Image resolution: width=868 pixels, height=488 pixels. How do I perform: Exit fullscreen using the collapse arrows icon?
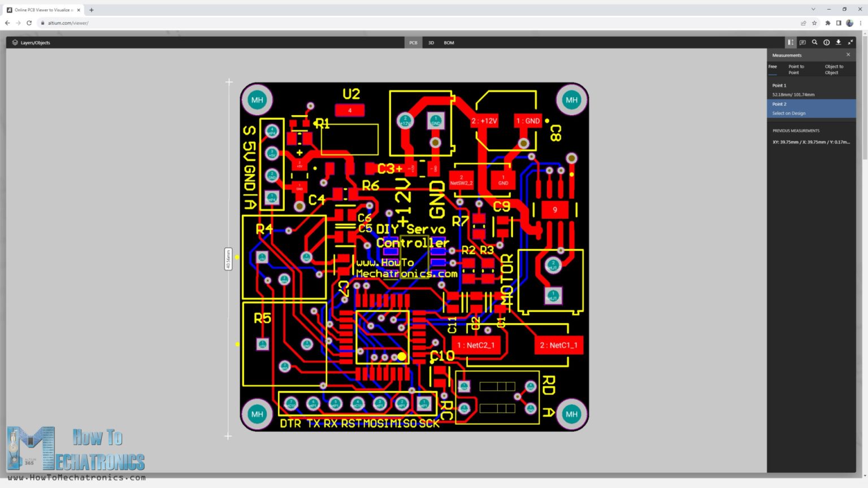[850, 42]
